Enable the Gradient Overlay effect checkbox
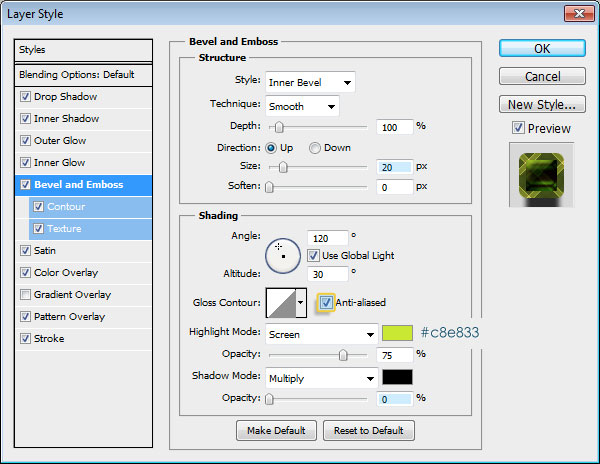The height and width of the screenshot is (464, 600). (x=25, y=295)
